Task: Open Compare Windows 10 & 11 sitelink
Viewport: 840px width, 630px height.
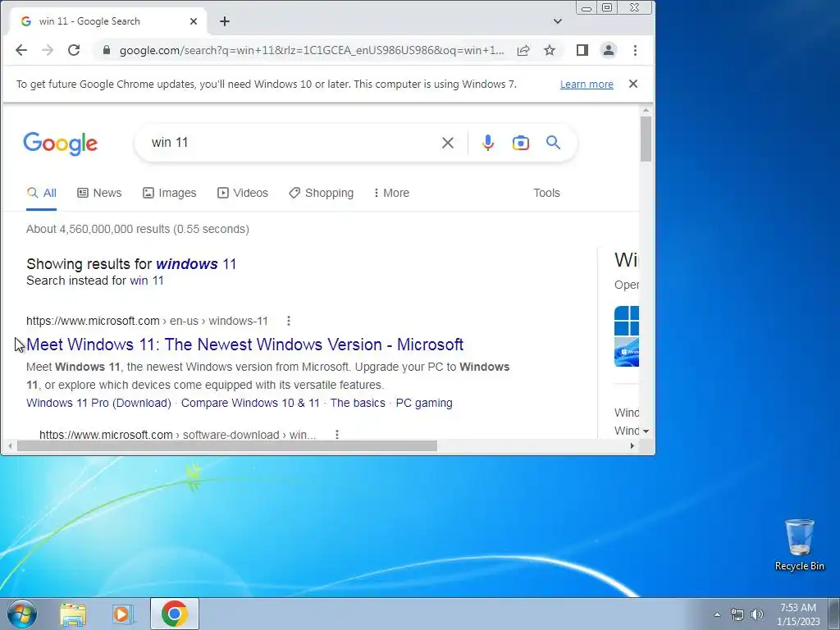Action: [250, 403]
